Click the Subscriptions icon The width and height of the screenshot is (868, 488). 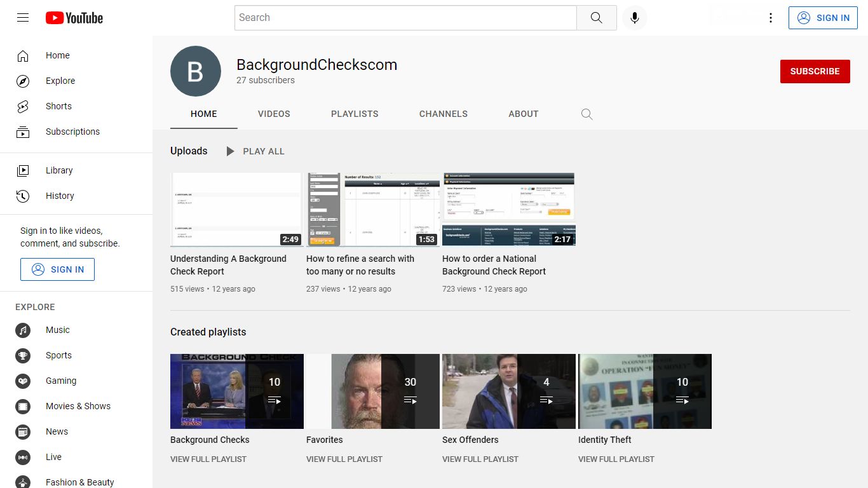(x=23, y=132)
